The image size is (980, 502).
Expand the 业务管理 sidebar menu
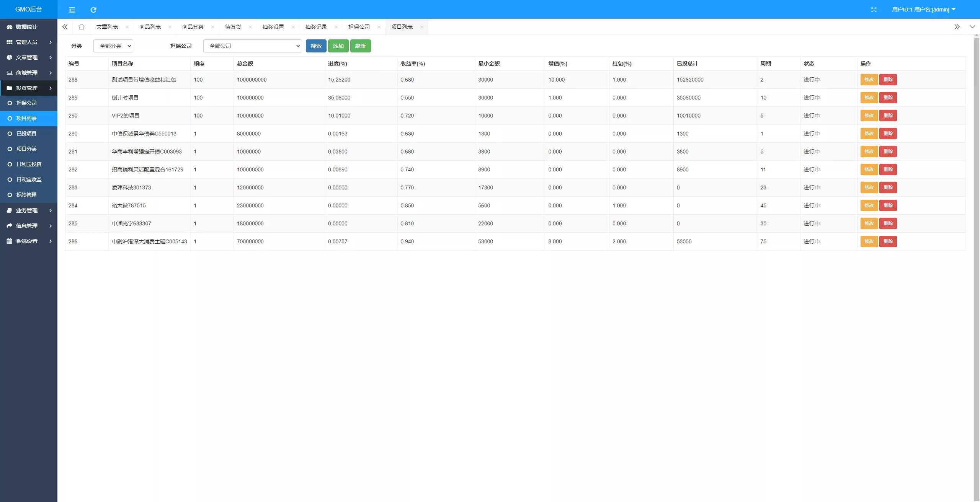[x=29, y=210]
